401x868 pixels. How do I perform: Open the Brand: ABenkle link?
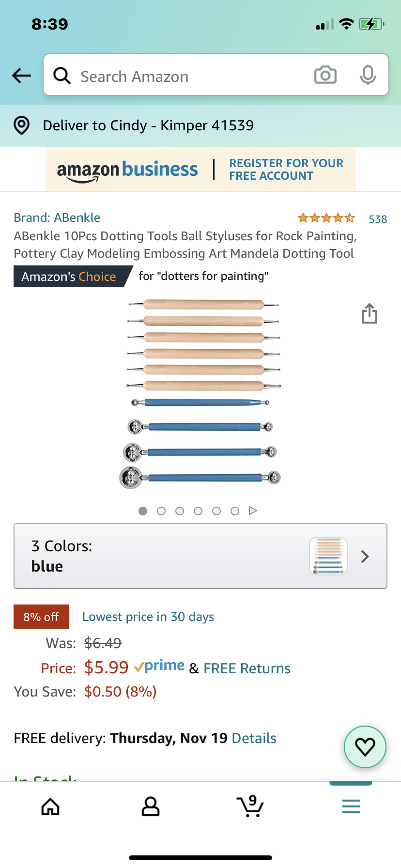57,218
